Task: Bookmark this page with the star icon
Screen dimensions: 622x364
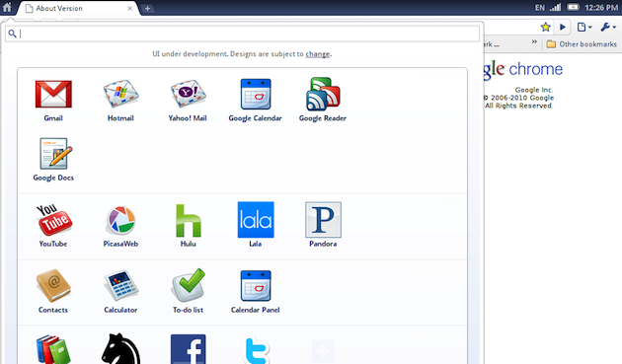Action: [x=545, y=27]
